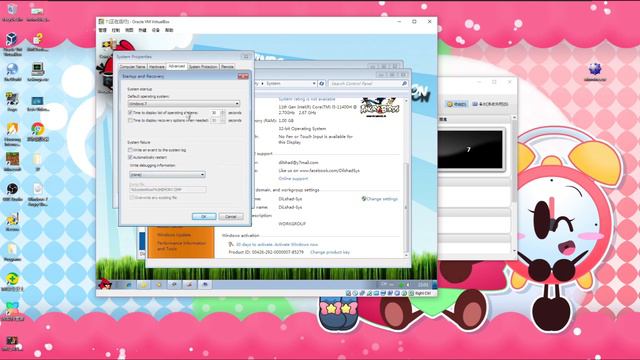The height and width of the screenshot is (360, 640).
Task: Click the recovery options seconds spinner arrows
Action: click(222, 120)
